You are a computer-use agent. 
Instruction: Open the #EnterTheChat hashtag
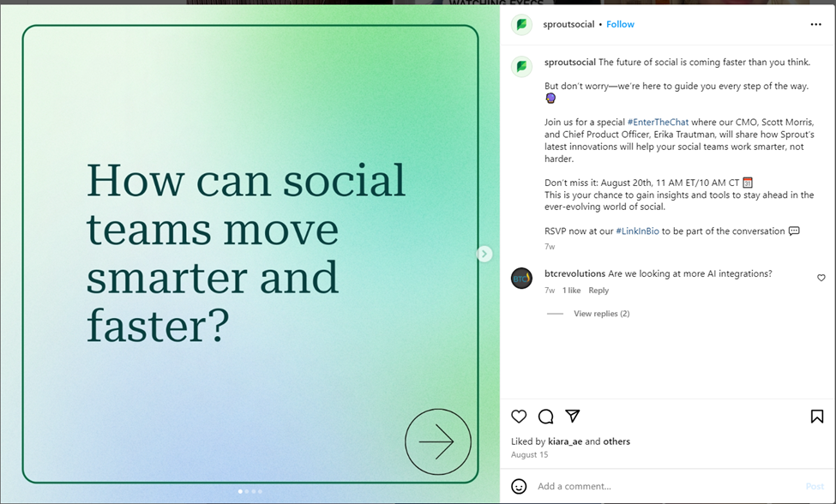click(x=658, y=122)
